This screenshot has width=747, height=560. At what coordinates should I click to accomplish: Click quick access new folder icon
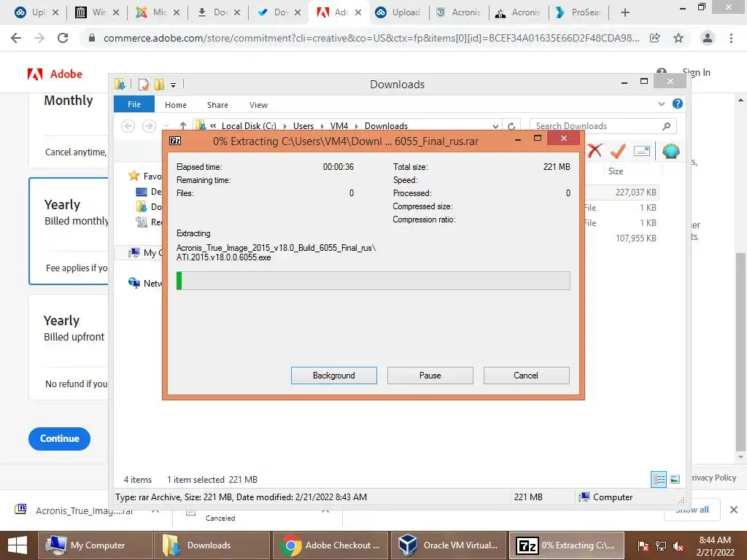[x=159, y=85]
